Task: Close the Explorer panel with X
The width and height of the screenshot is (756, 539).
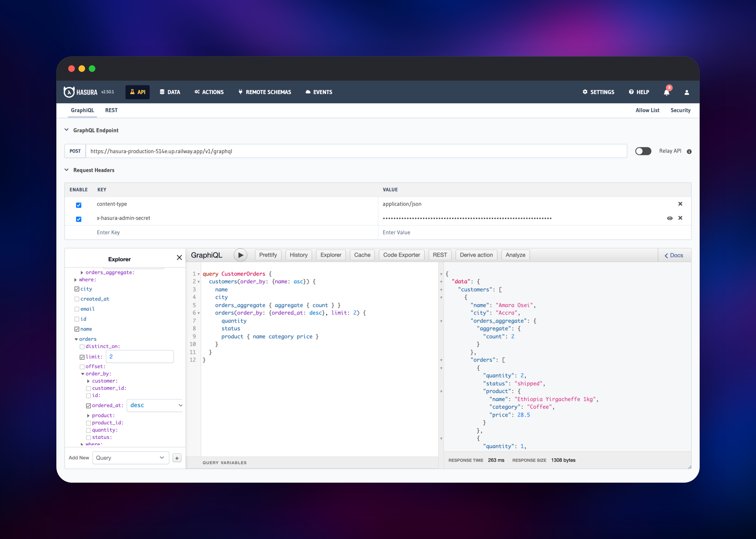Action: 179,257
